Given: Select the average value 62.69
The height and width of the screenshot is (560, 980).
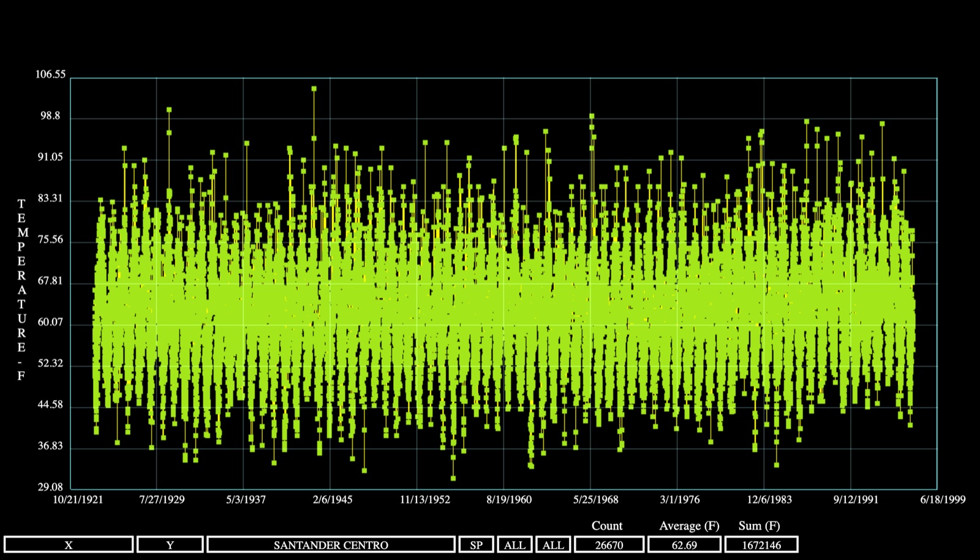Looking at the screenshot, I should click(x=684, y=545).
